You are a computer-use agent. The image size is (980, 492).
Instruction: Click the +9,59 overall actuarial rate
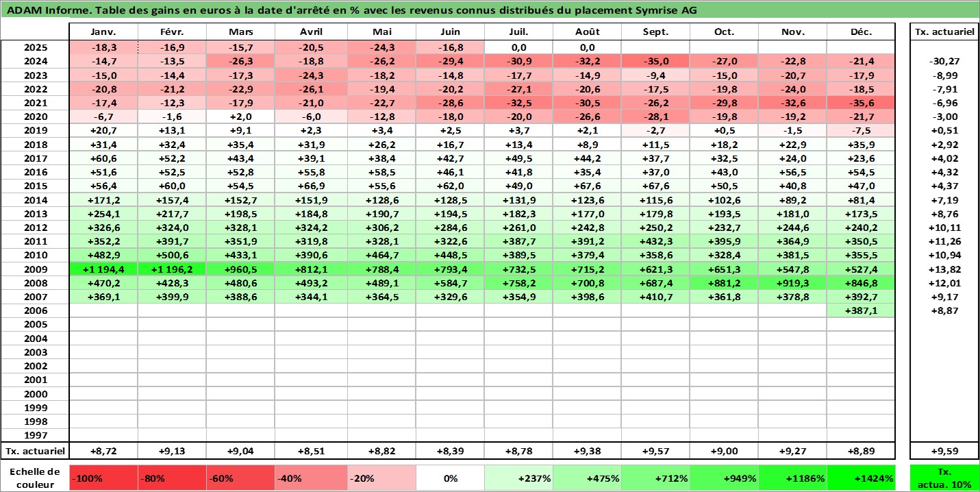point(944,451)
